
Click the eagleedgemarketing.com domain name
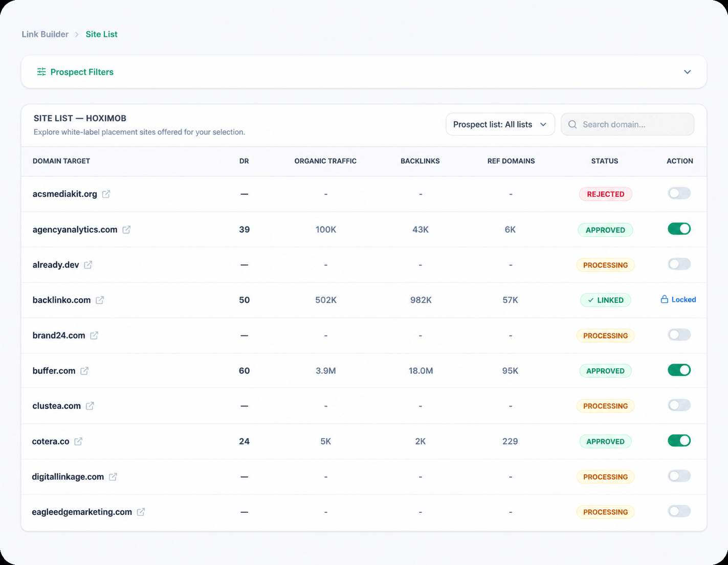[82, 512]
